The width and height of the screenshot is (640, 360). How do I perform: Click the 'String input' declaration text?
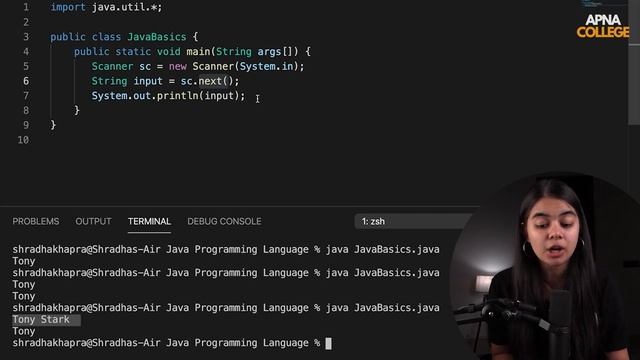click(127, 81)
